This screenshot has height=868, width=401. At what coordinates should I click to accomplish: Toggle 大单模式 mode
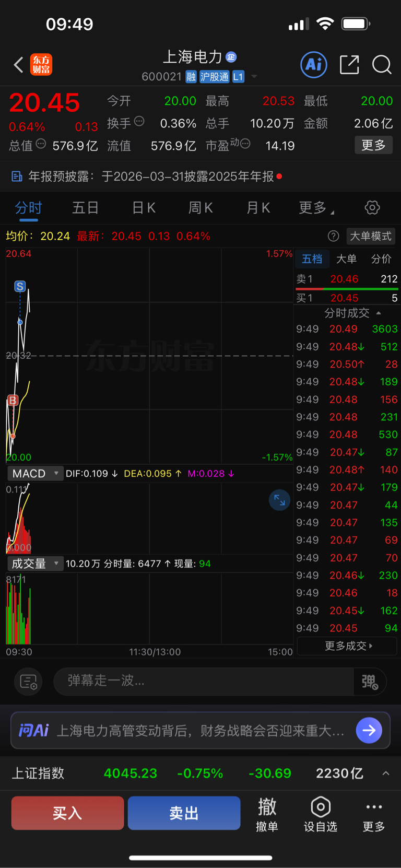(x=371, y=236)
